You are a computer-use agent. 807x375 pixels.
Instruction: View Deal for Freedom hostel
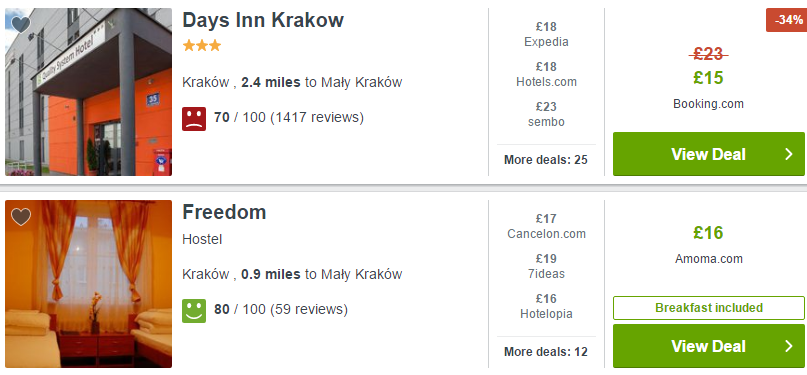click(709, 346)
